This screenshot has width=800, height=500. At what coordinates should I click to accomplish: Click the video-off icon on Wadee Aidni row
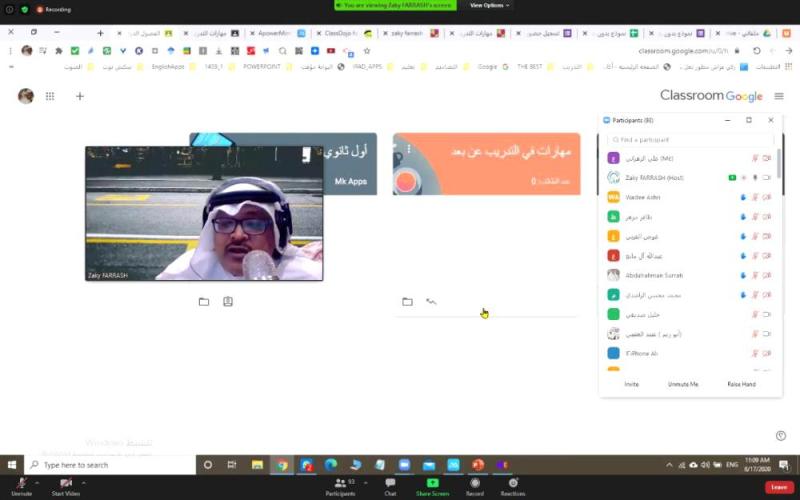[767, 197]
